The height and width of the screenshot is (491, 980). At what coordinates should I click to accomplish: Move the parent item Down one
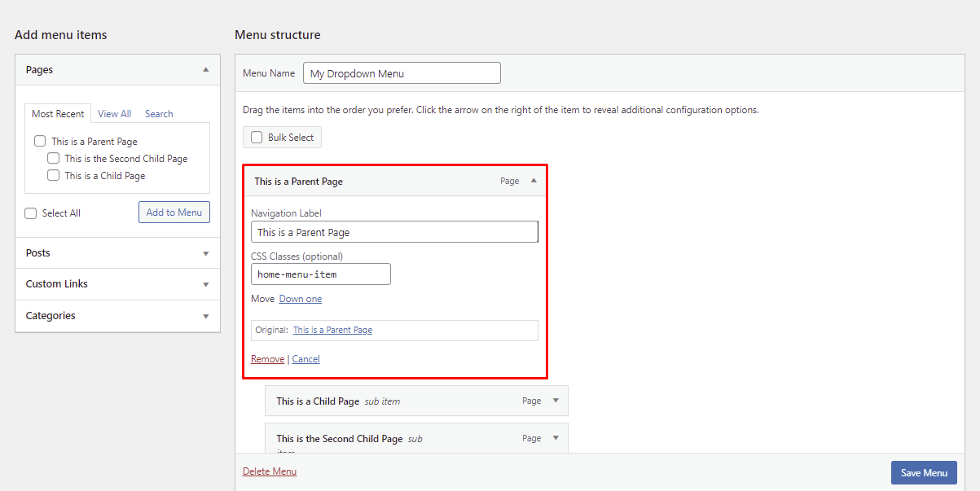pos(300,298)
